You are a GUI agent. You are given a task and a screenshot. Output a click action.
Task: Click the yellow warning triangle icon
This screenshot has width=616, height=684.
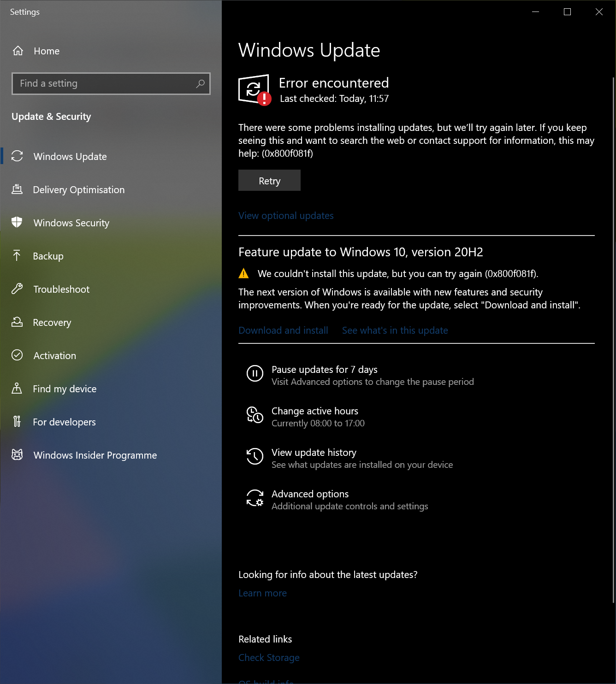click(244, 274)
